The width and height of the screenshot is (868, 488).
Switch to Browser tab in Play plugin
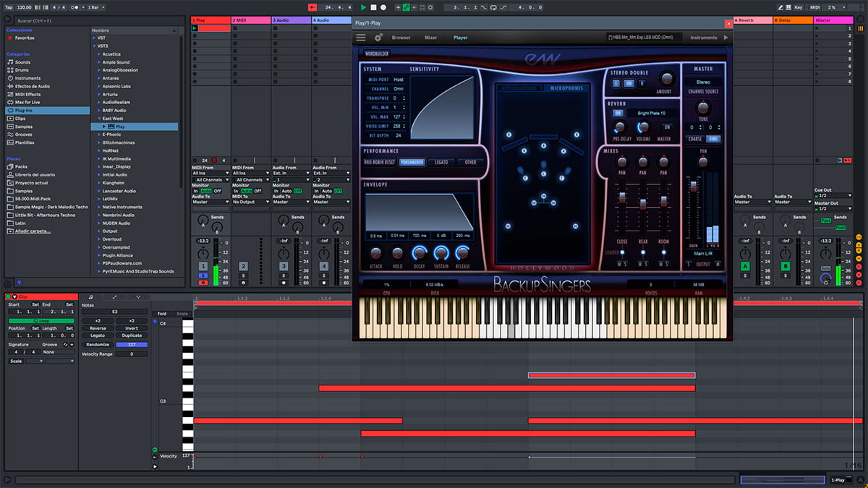[401, 38]
